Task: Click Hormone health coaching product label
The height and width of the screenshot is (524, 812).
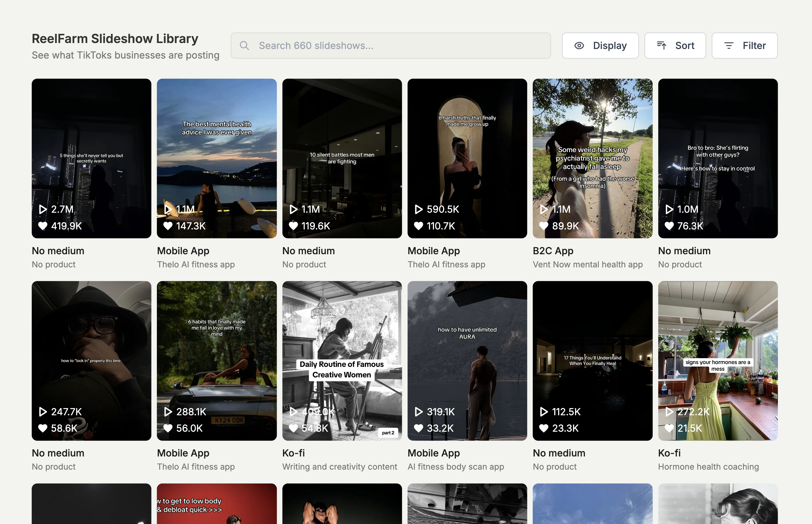Action: click(x=708, y=467)
